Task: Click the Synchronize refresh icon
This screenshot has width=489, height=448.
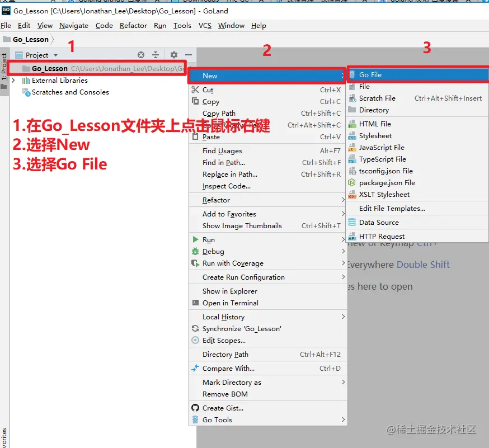Action: click(x=195, y=328)
